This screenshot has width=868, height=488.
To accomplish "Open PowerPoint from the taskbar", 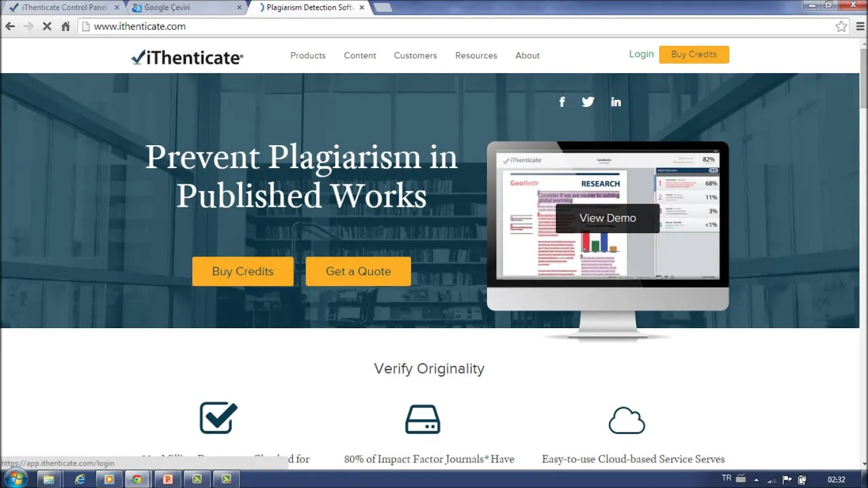I will (167, 479).
